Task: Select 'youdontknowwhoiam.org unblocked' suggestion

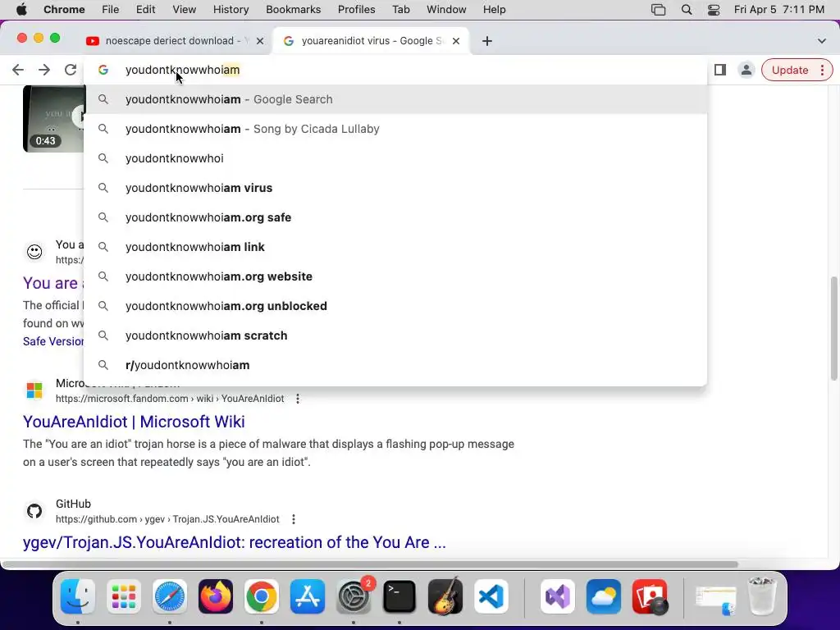Action: (x=396, y=305)
